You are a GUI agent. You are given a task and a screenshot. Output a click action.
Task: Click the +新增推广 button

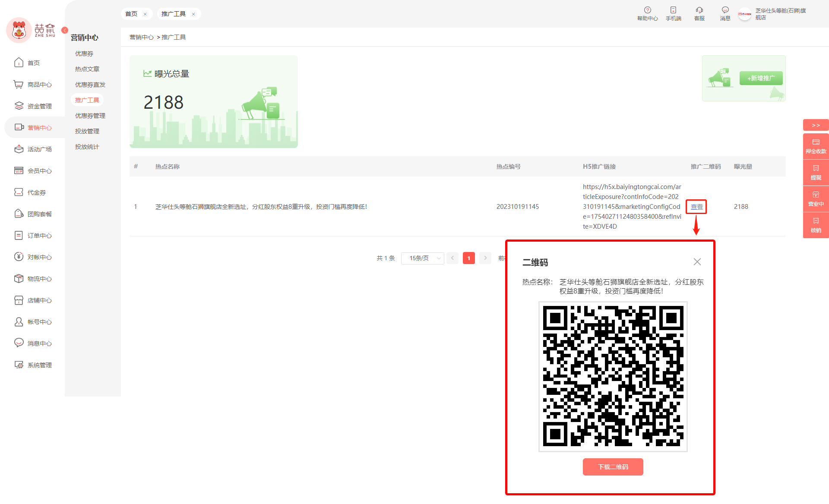761,78
